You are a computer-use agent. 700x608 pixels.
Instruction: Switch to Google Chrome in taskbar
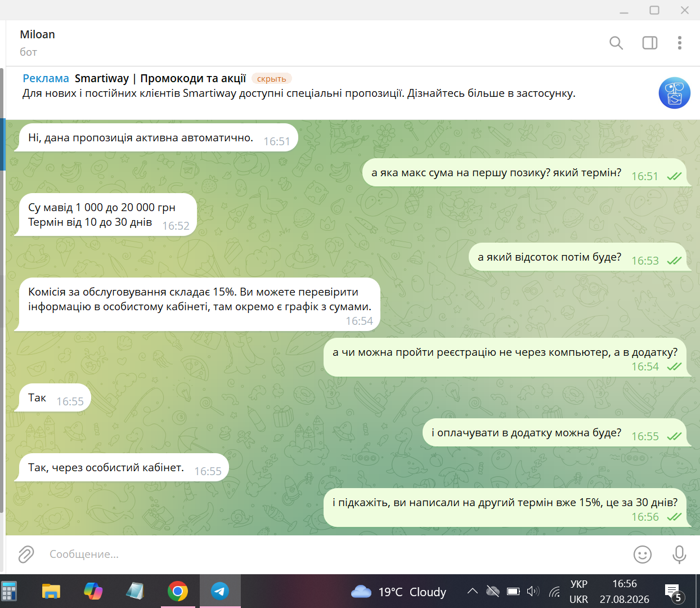(x=178, y=592)
